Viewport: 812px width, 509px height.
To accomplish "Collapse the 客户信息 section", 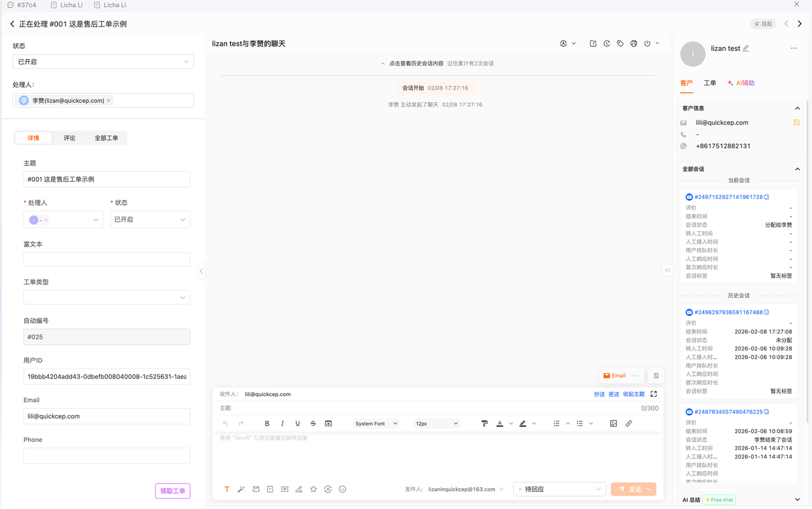I will pyautogui.click(x=797, y=108).
